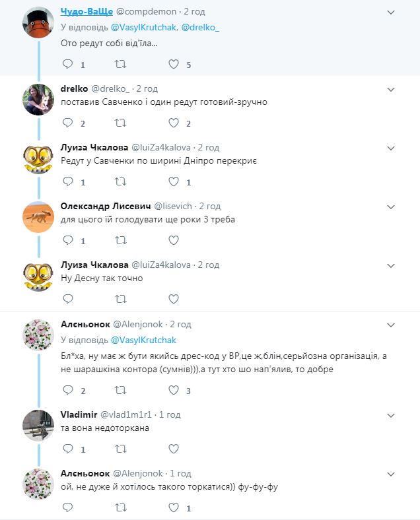Screen dimensions: 420x520
Task: Like Алєньонок's last tweet фу-фу-фу
Action: pos(174,507)
